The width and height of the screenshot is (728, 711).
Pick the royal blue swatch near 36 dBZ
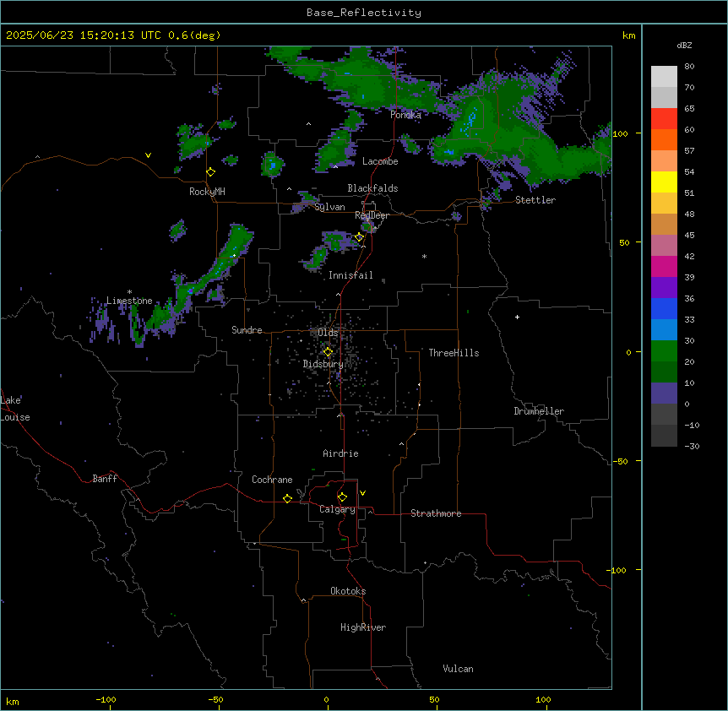point(664,308)
